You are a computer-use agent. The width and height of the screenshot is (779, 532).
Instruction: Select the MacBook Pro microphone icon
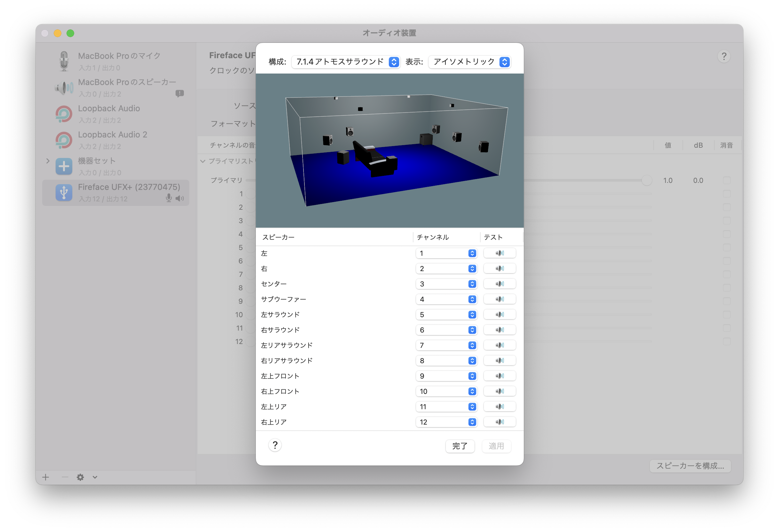click(64, 61)
